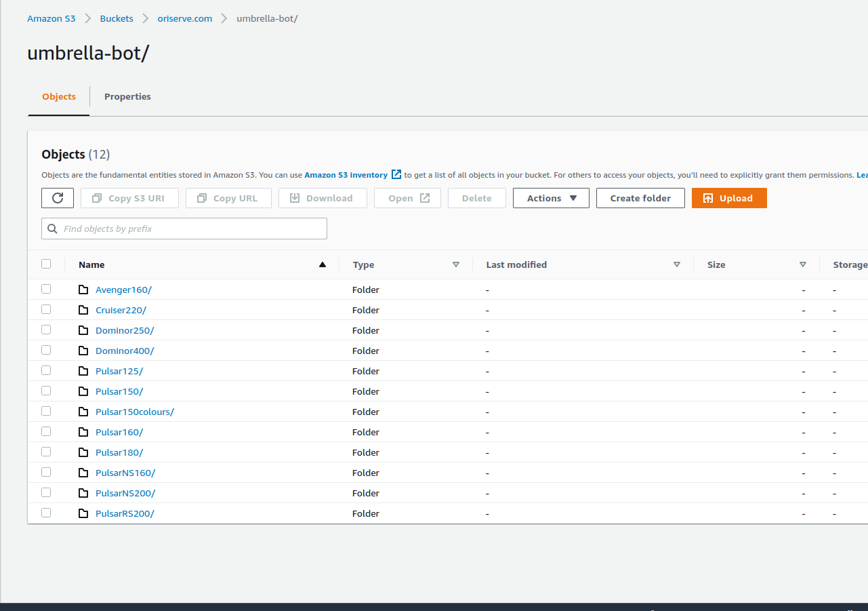Open the Last modified column sort arrow
This screenshot has height=611, width=868.
(x=677, y=264)
